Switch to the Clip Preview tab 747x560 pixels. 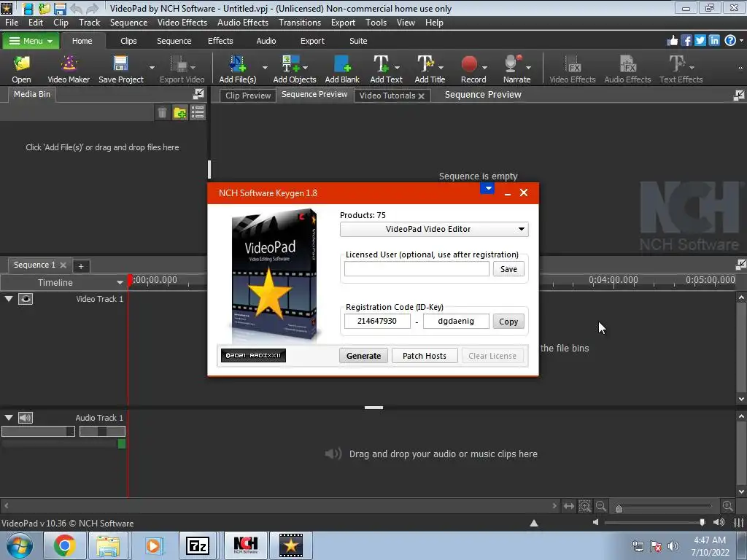248,96
